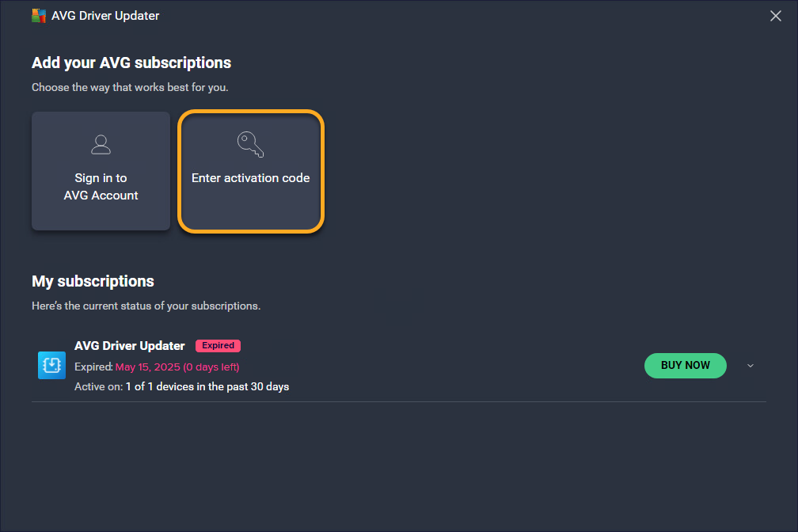
Task: Click the 'Expired:' label before the date
Action: click(x=93, y=367)
